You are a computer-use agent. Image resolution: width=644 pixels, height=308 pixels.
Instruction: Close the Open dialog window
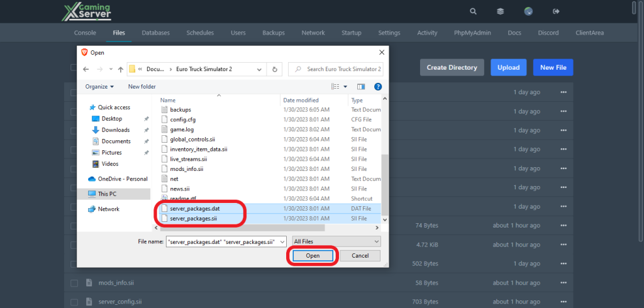382,53
